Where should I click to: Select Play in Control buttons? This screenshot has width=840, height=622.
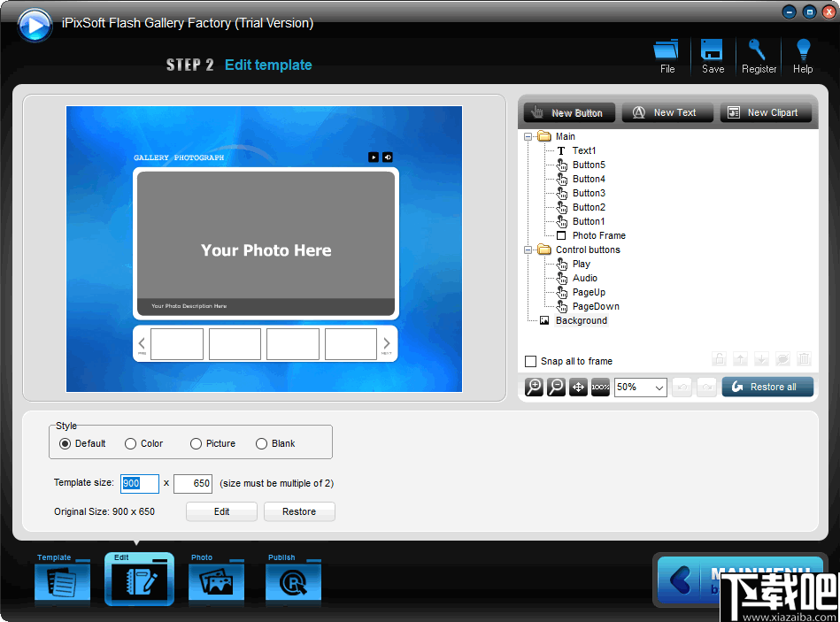582,264
